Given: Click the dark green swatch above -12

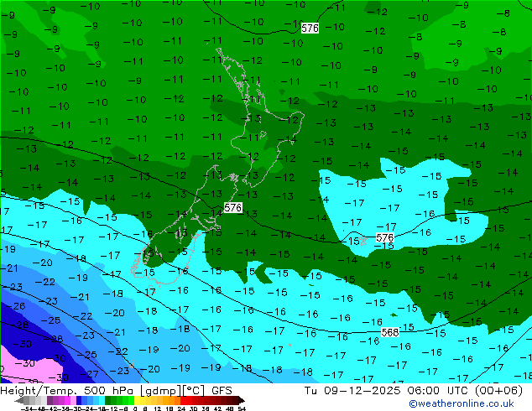Looking at the screenshot, I should (108, 401).
